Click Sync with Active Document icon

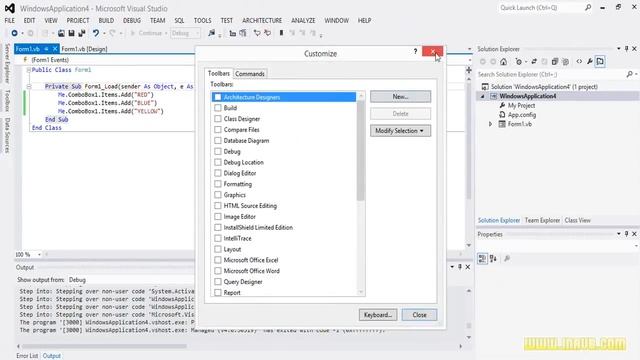click(534, 62)
